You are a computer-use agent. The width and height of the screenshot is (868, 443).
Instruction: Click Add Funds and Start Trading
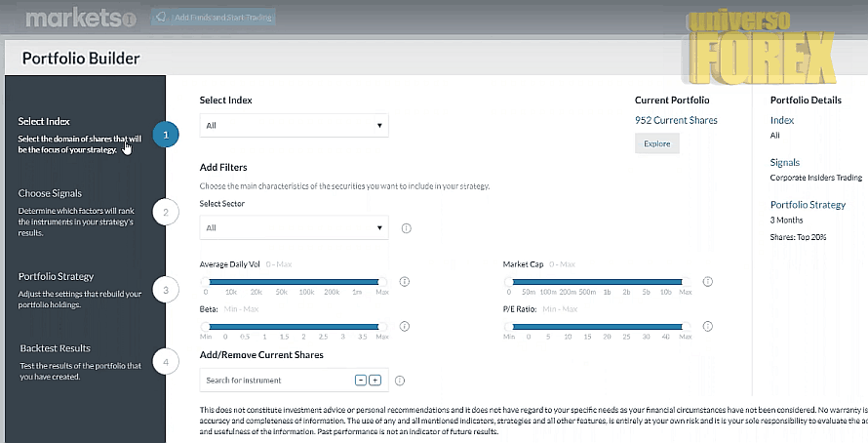[215, 18]
